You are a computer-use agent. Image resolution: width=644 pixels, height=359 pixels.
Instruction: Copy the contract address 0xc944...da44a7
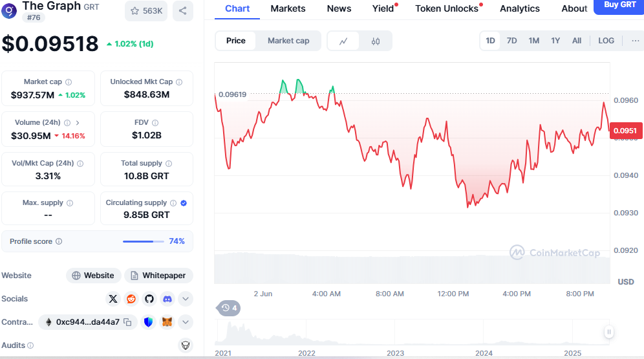pos(128,322)
